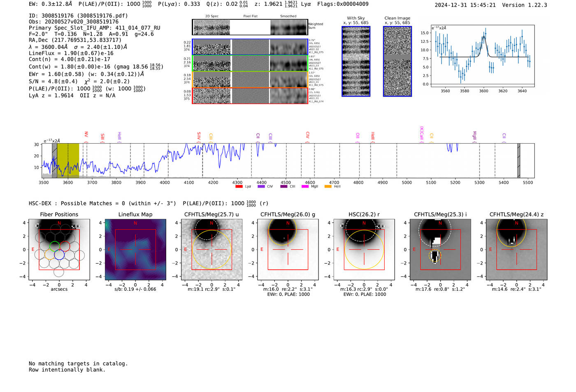Viewport: 576px width, 392px height.
Task: Select the red-bordered 2D fiber spectrum row
Action: (250, 95)
